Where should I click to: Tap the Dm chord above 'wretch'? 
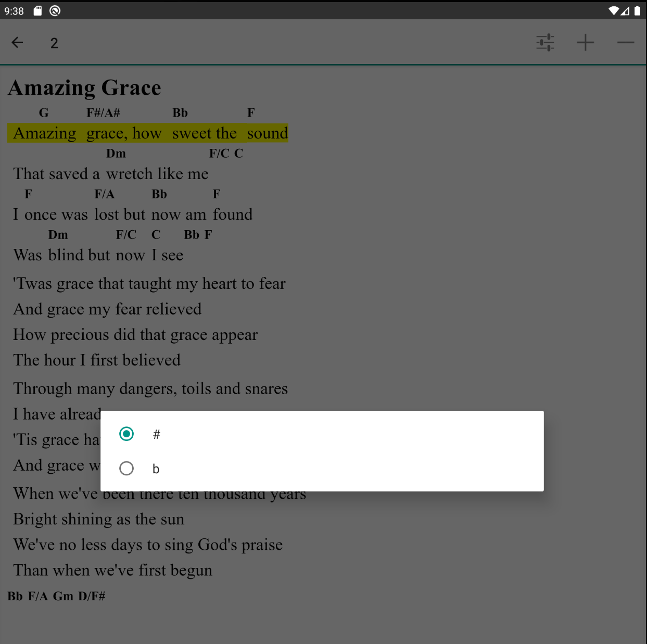116,153
